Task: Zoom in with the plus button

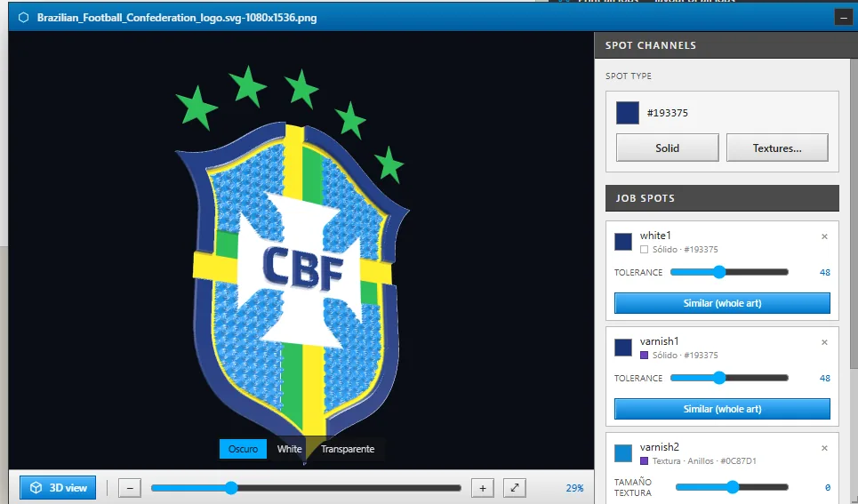Action: 483,488
